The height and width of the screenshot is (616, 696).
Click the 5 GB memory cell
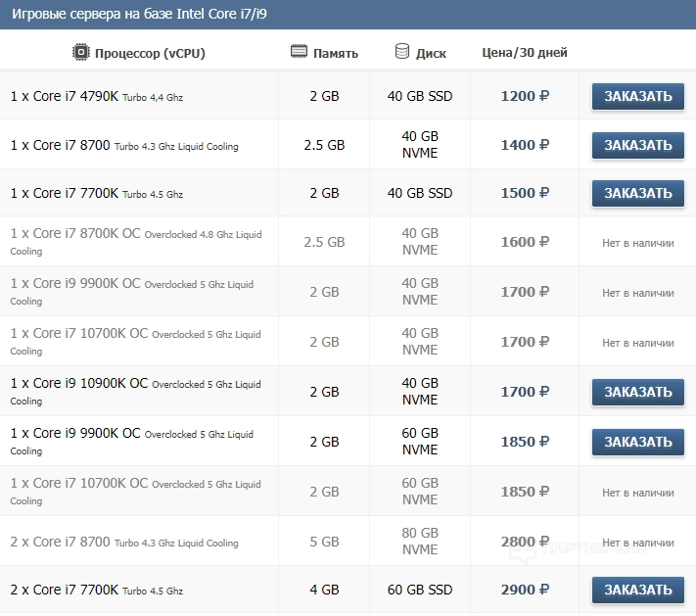pos(324,542)
